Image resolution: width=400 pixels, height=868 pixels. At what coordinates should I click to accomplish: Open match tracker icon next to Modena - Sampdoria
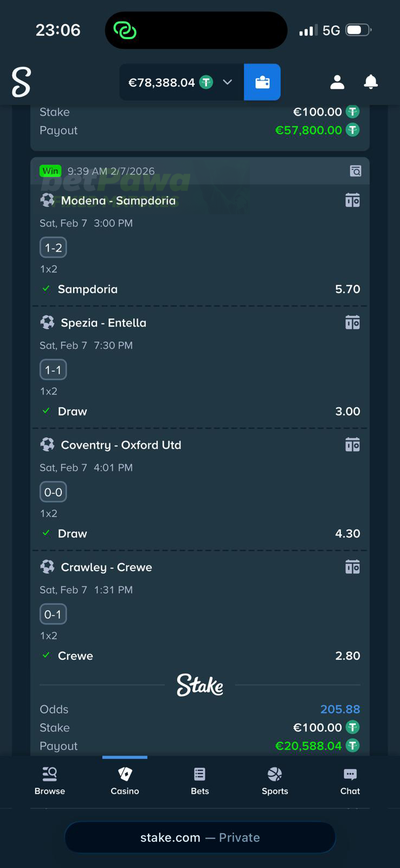point(352,200)
